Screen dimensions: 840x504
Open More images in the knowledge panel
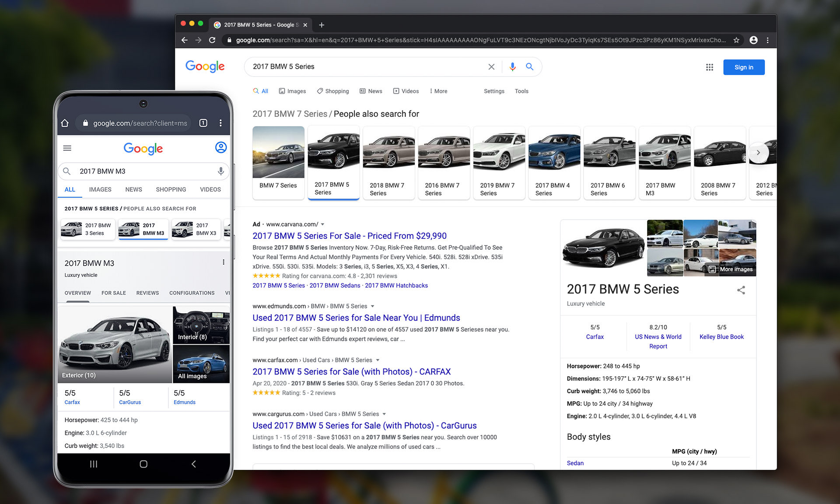tap(737, 262)
